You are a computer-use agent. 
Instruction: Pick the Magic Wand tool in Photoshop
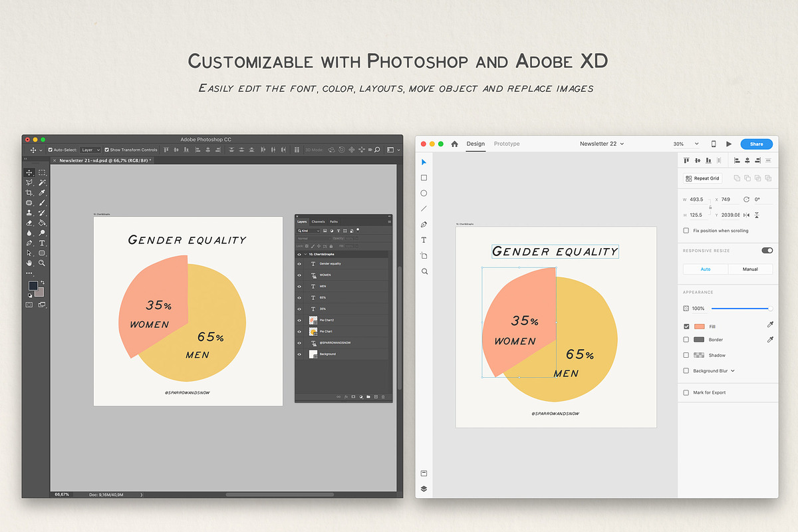click(42, 182)
